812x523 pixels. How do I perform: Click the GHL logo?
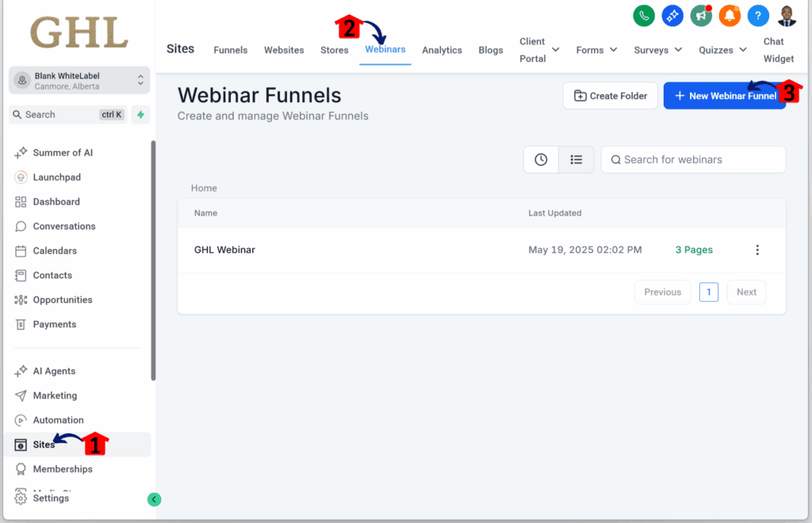[79, 32]
